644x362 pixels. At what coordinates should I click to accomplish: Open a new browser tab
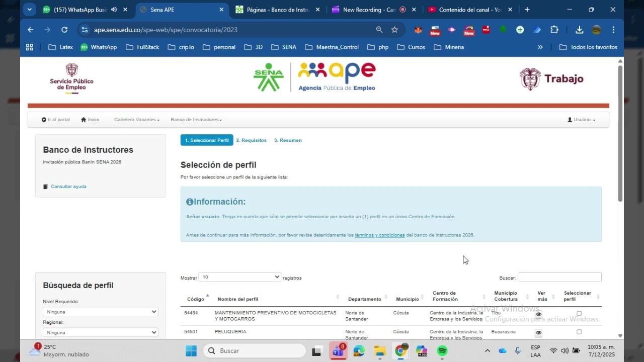527,10
